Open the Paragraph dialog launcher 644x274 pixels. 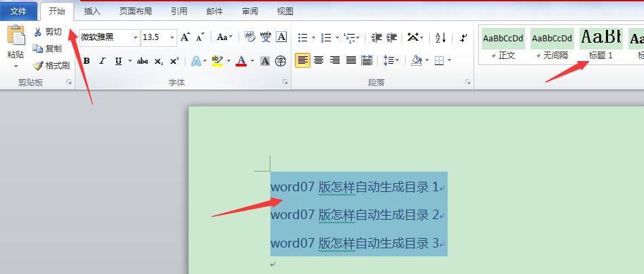point(468,83)
